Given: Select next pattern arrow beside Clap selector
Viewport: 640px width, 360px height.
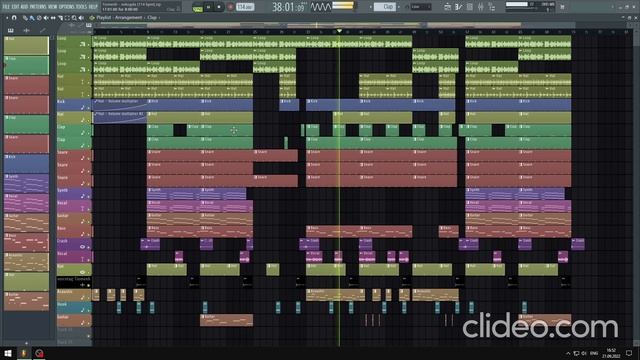Looking at the screenshot, I should (x=399, y=7).
